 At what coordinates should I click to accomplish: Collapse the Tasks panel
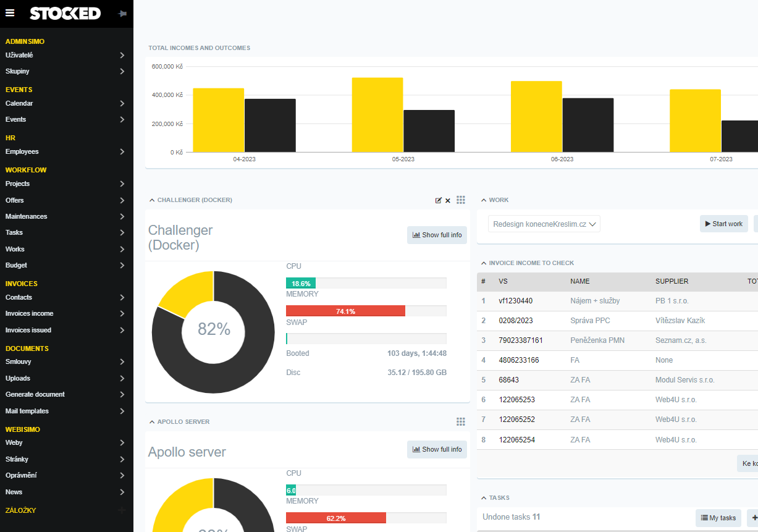[484, 497]
